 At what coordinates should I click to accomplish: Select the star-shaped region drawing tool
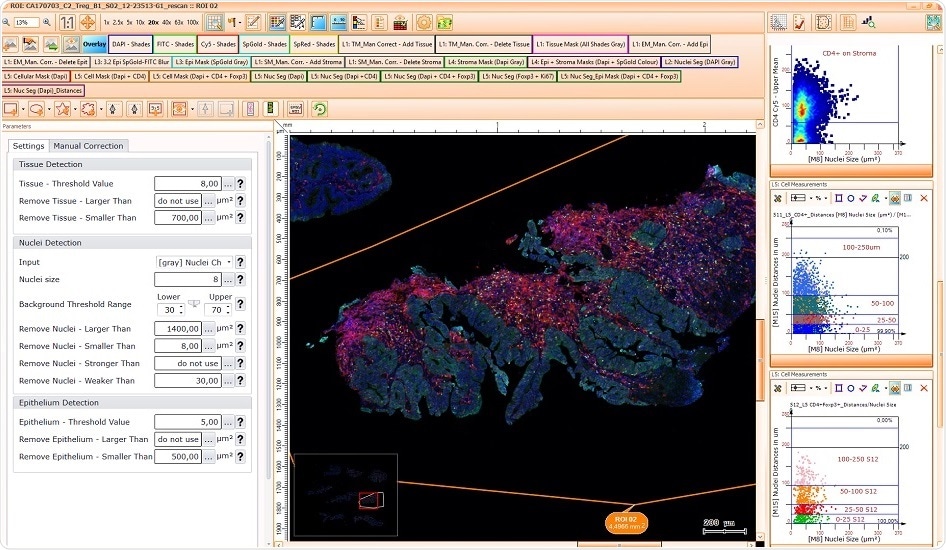coord(63,109)
